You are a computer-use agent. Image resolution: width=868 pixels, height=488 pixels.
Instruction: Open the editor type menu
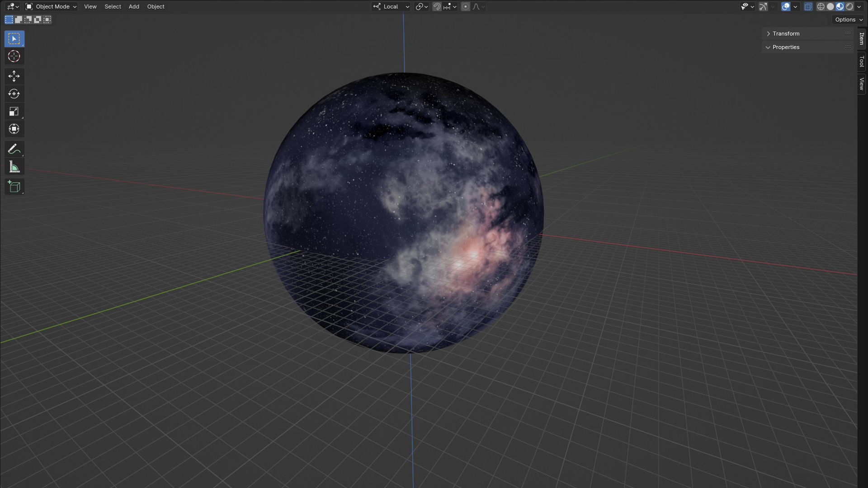(12, 6)
